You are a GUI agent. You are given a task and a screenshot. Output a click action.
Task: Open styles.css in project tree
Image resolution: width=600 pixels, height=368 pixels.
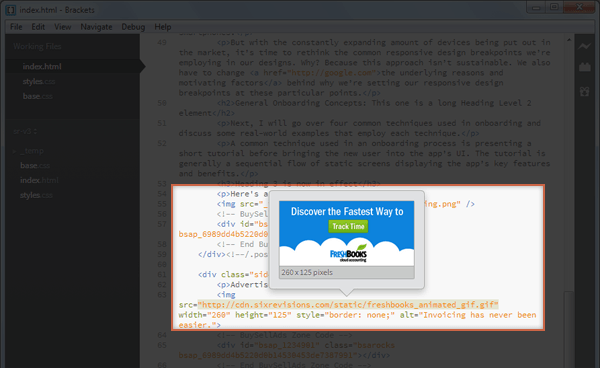[x=36, y=195]
